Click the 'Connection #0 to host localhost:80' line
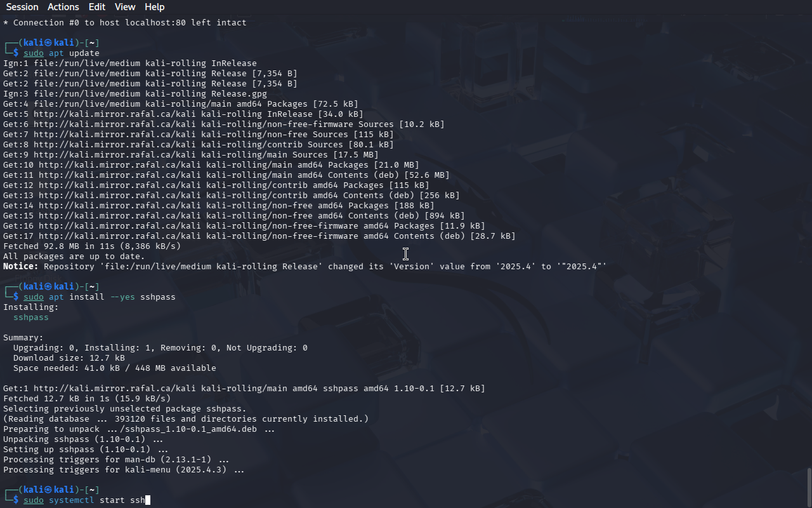The width and height of the screenshot is (812, 508). [125, 23]
